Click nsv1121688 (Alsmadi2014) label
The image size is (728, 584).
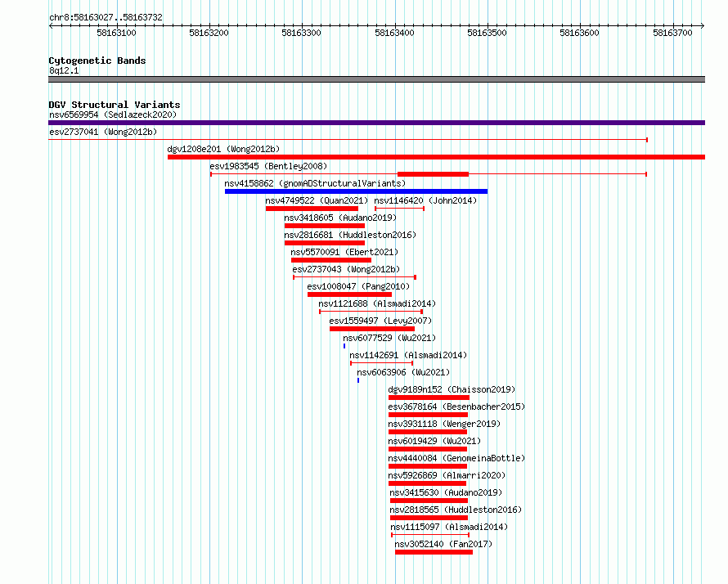tap(377, 303)
